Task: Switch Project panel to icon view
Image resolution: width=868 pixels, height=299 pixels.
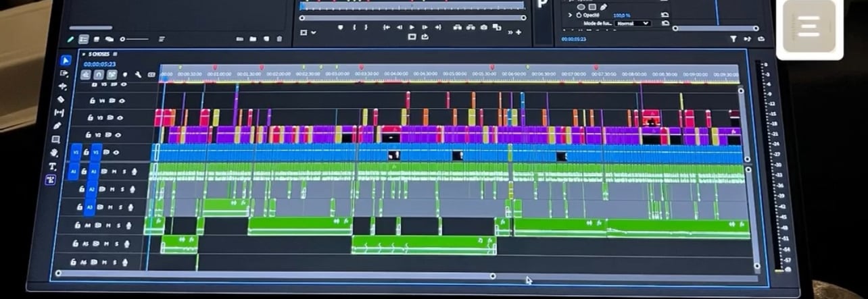Action: pos(96,39)
